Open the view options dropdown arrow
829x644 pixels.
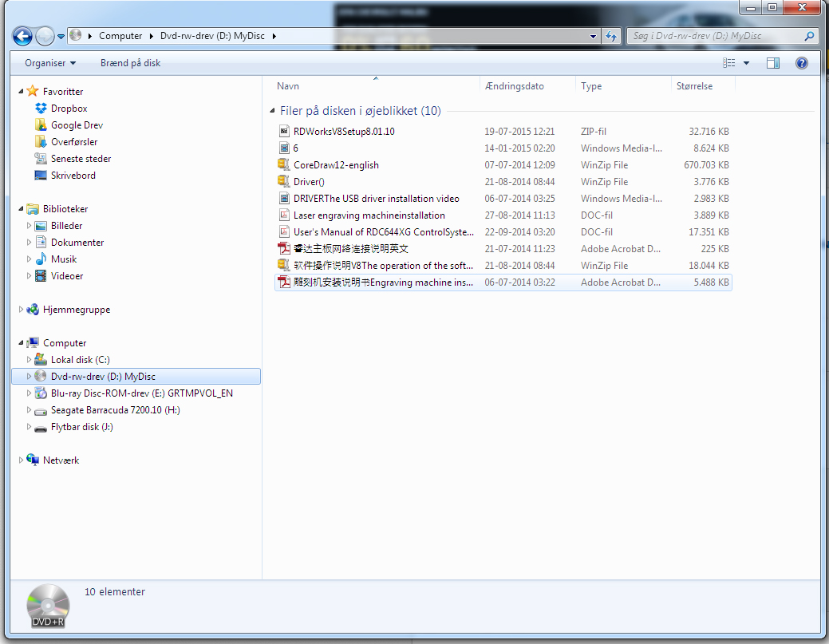(747, 63)
